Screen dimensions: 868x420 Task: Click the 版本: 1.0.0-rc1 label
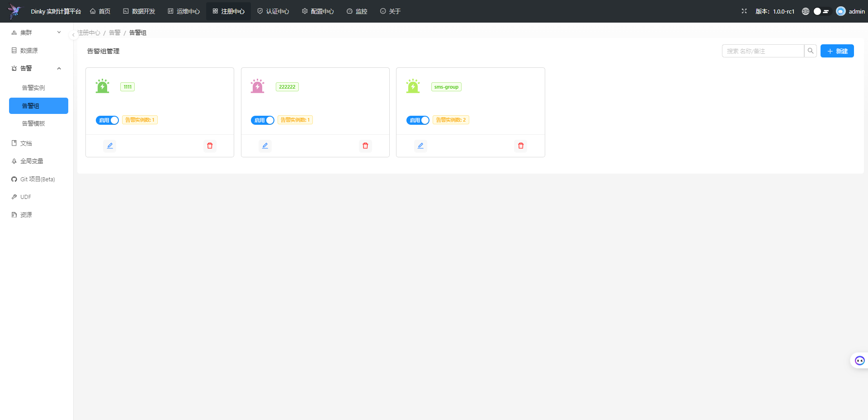775,11
